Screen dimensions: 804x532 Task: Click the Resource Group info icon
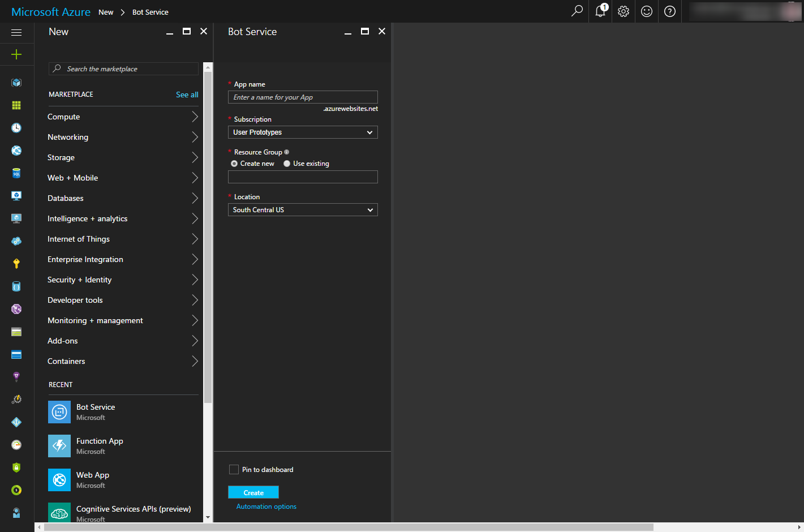[287, 152]
